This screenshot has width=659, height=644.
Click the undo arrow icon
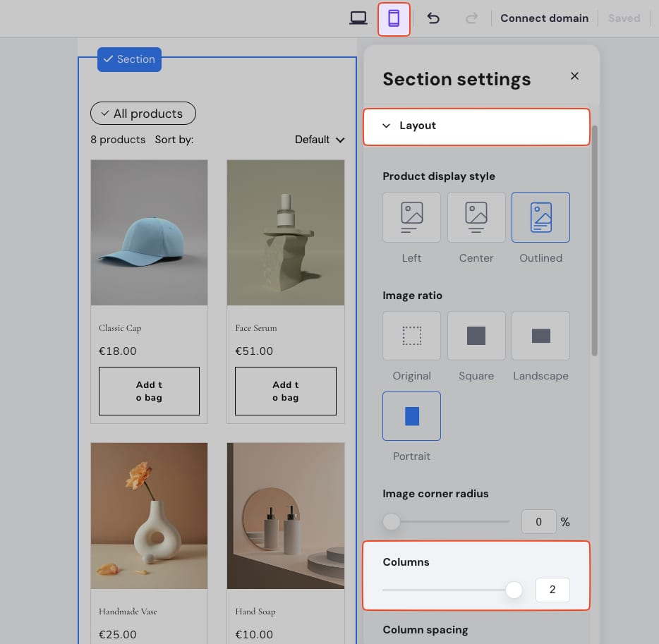433,18
